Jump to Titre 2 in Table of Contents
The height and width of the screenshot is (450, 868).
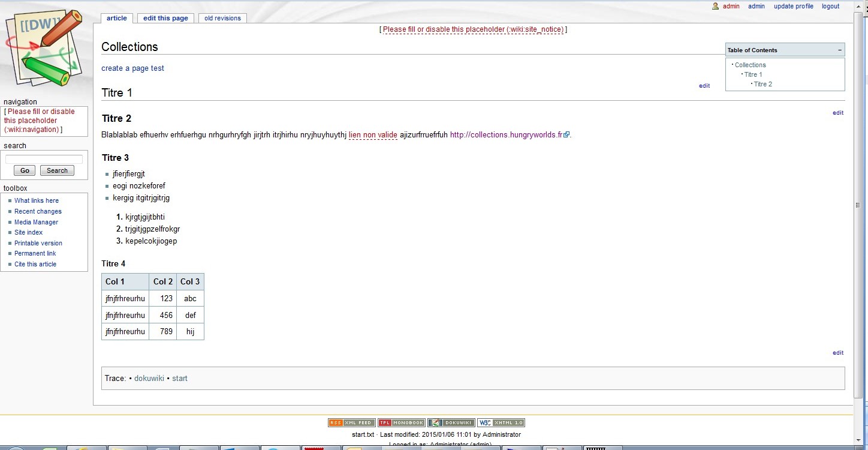pos(762,85)
